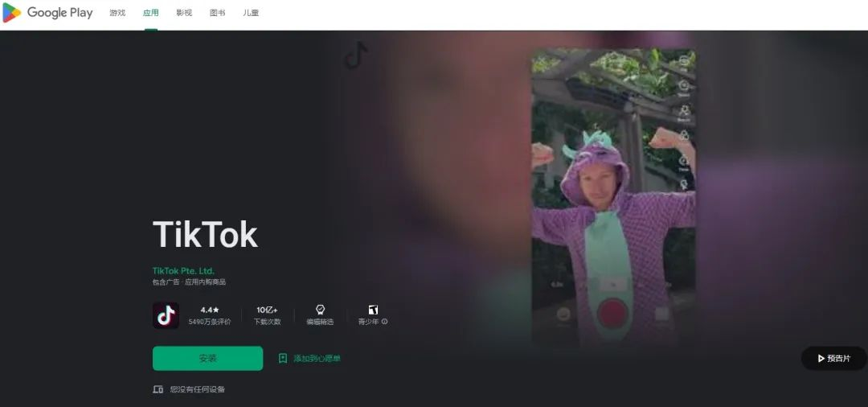Switch to the 影视 tab
The height and width of the screenshot is (407, 868).
tap(184, 13)
